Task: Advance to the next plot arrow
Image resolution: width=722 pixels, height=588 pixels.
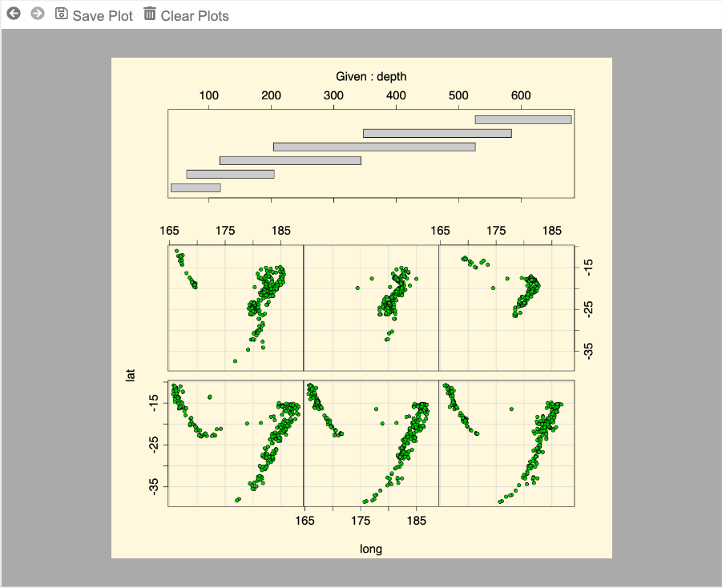Action: pyautogui.click(x=37, y=14)
